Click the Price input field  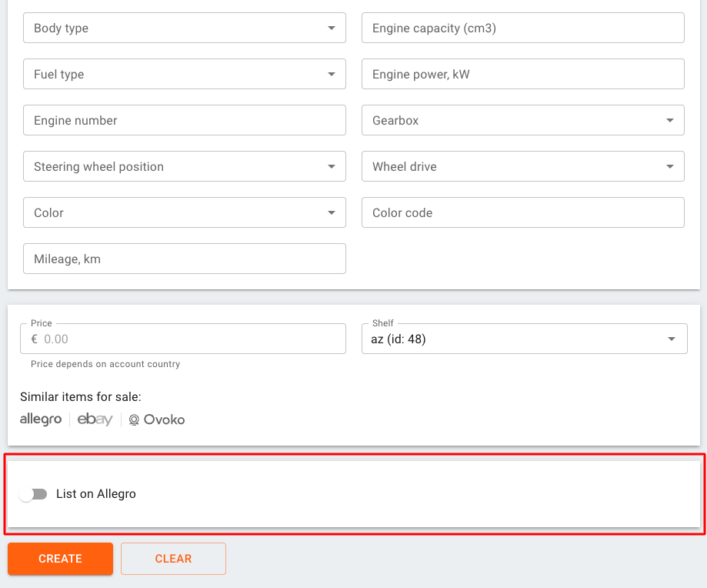pos(188,339)
